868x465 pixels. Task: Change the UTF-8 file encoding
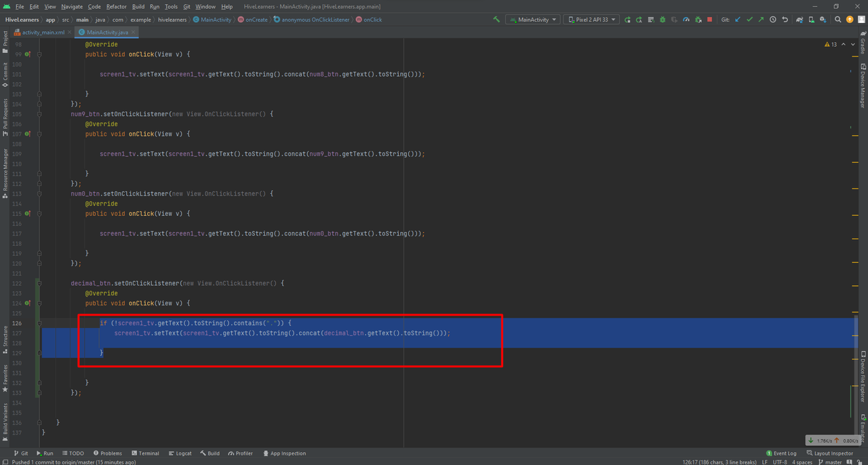(x=780, y=462)
